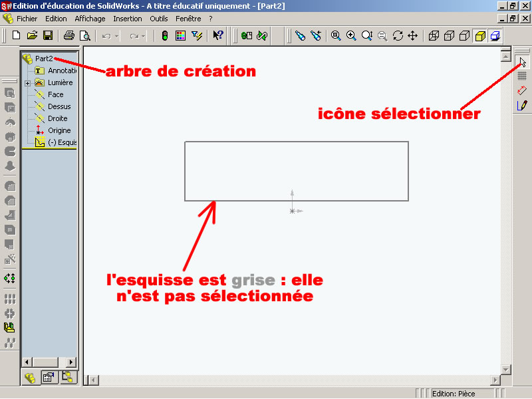The height and width of the screenshot is (399, 532).
Task: Click the Fillet icon on the features toolbar
Action: [10, 186]
